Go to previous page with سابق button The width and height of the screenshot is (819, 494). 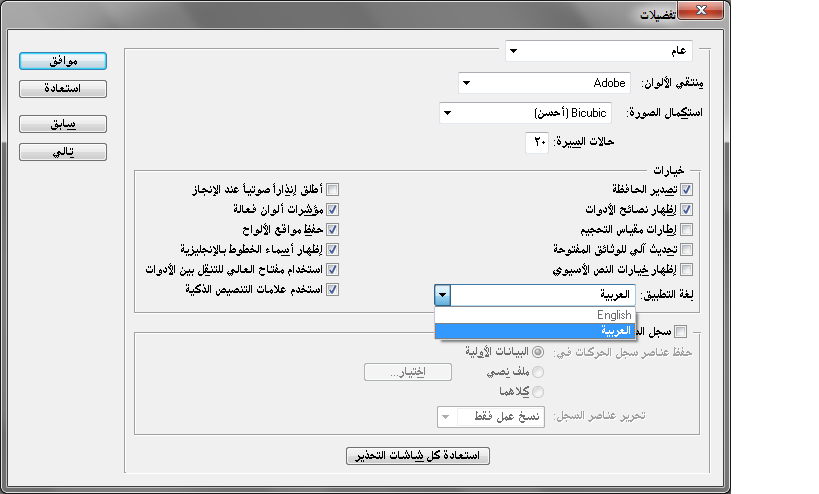click(x=63, y=125)
